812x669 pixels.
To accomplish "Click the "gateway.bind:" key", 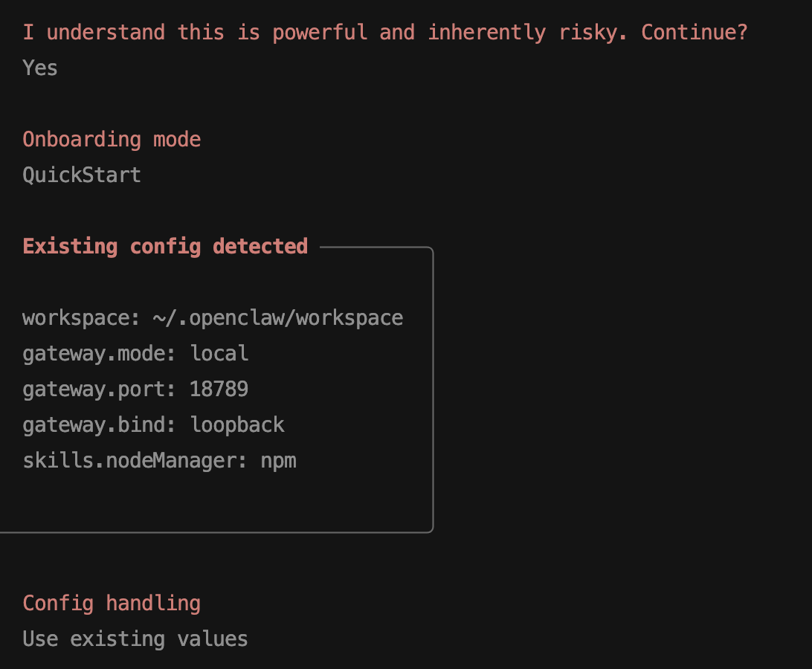I will [99, 425].
